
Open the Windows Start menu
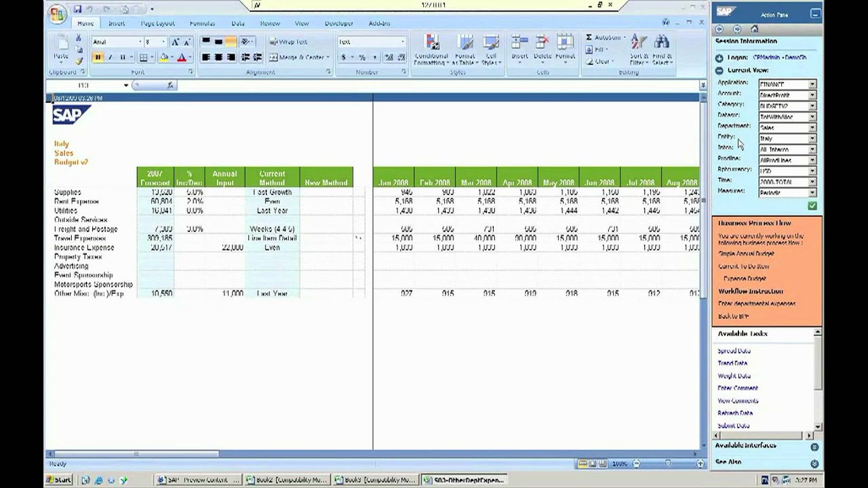59,480
